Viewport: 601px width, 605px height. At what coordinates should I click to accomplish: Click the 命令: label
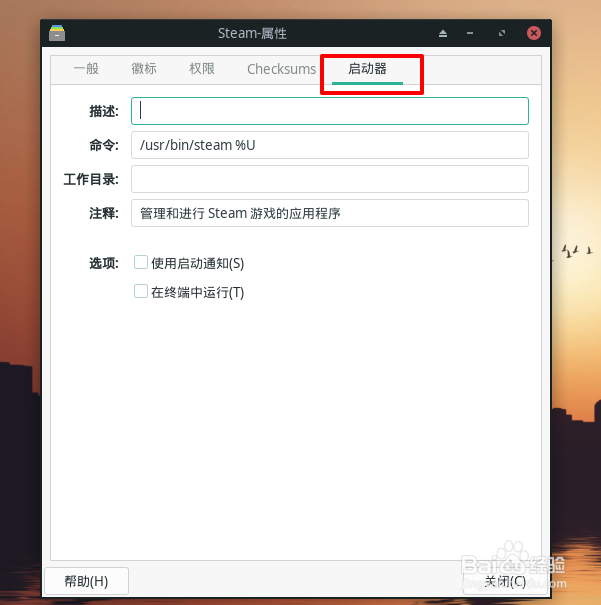click(104, 145)
